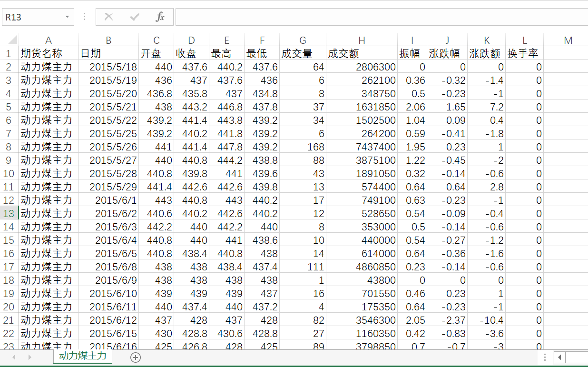Select row 1 header
This screenshot has height=367, width=588.
click(x=9, y=53)
